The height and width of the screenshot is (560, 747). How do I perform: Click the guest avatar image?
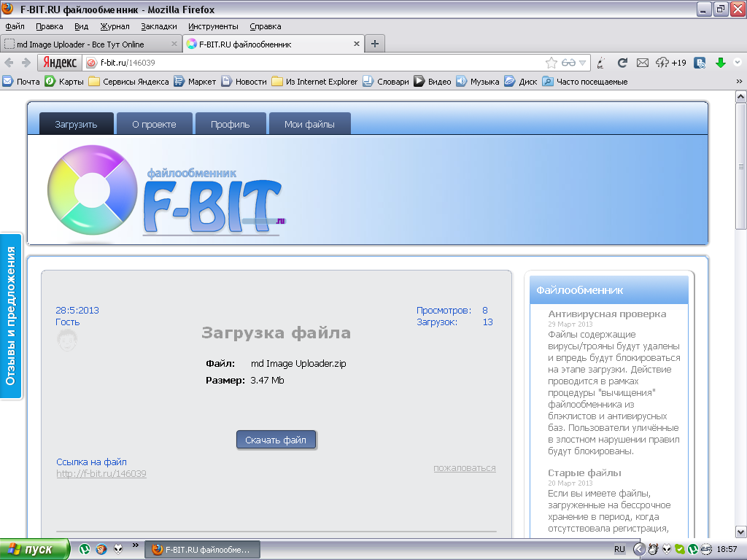[67, 340]
